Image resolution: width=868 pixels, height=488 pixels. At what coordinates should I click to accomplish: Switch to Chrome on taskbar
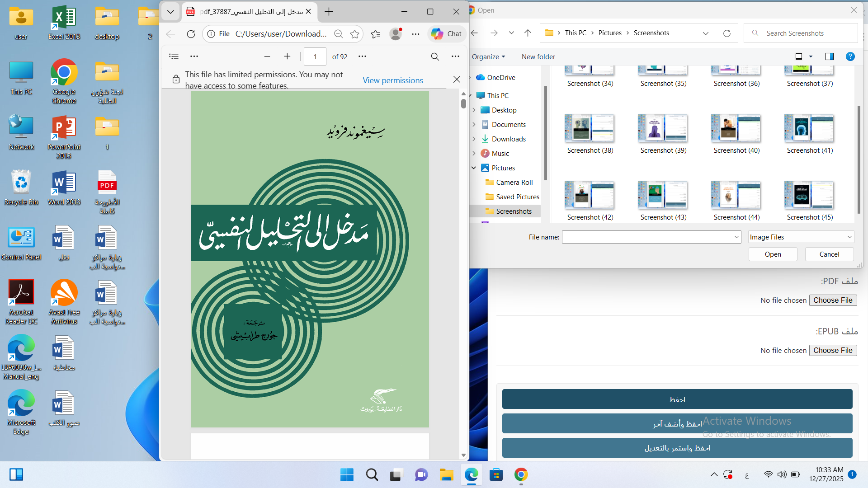pos(521,475)
